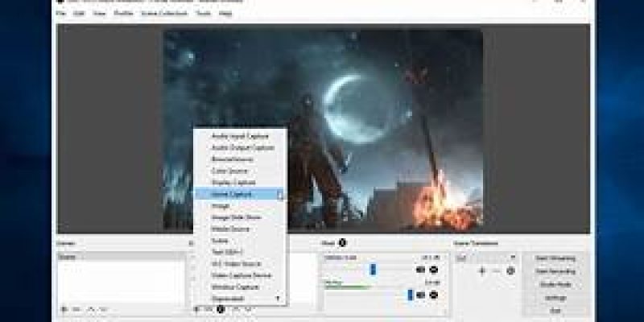Open transition properties gear icon

(510, 271)
